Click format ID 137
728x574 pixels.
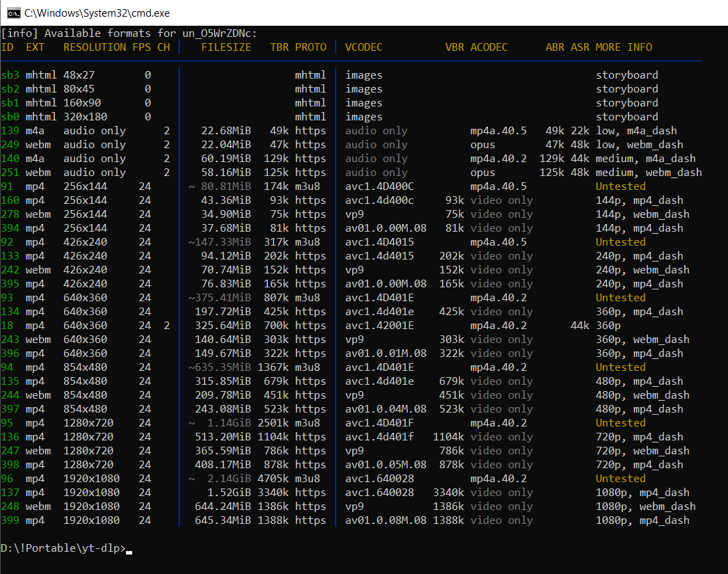pyautogui.click(x=10, y=493)
